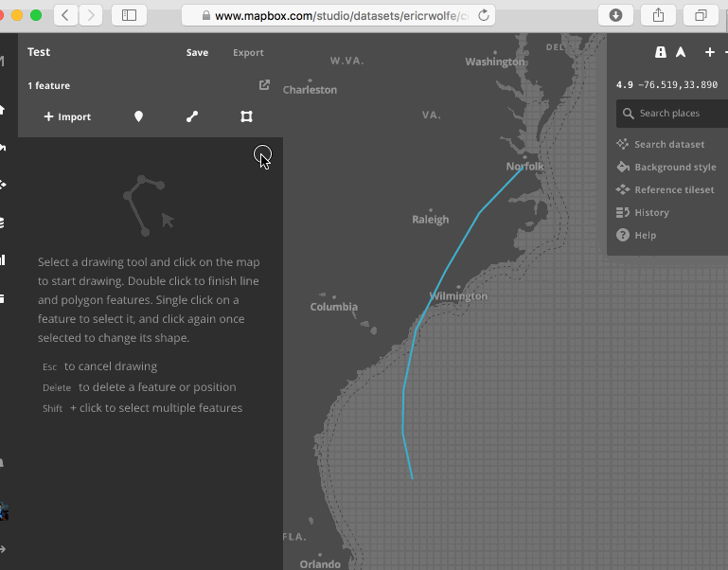Viewport: 728px width, 570px height.
Task: Click the Washington map label
Action: tap(495, 62)
